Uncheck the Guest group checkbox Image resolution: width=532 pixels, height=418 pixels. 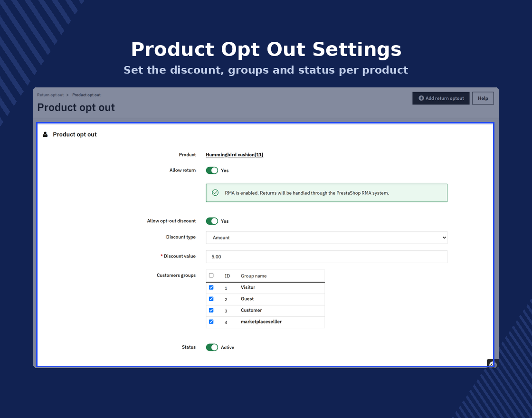click(211, 299)
